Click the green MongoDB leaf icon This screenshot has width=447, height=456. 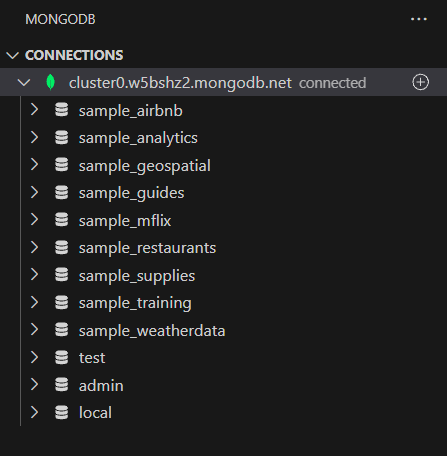click(50, 82)
